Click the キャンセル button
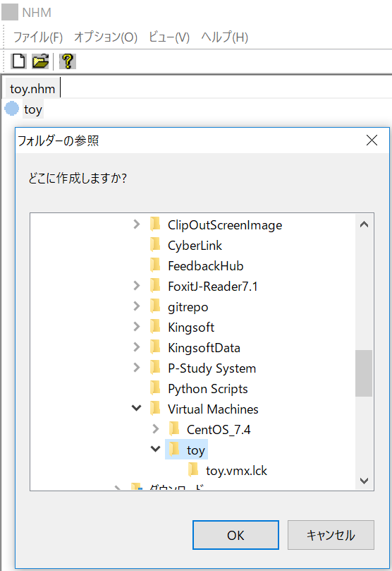The height and width of the screenshot is (571, 392). coord(331,535)
